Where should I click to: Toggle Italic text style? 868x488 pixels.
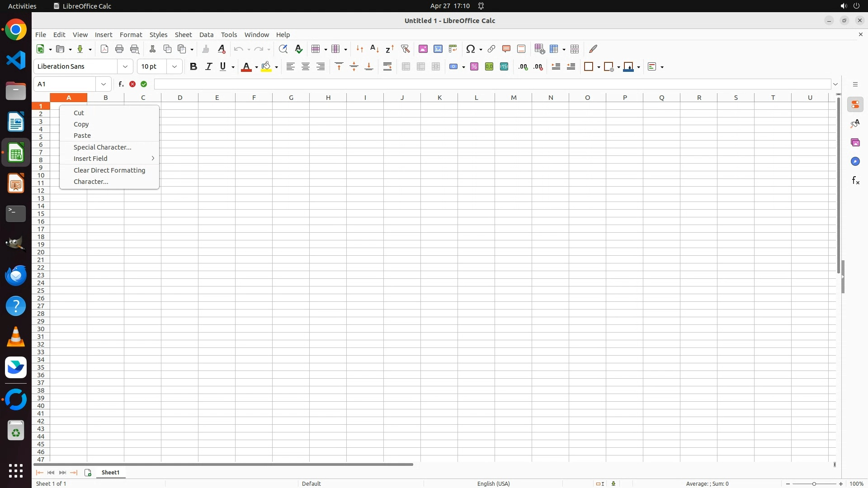(208, 67)
